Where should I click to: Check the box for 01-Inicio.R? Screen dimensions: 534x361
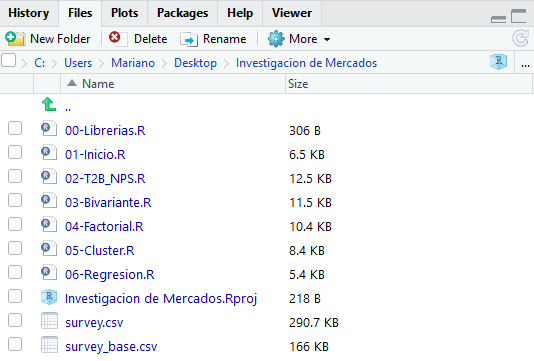point(15,152)
